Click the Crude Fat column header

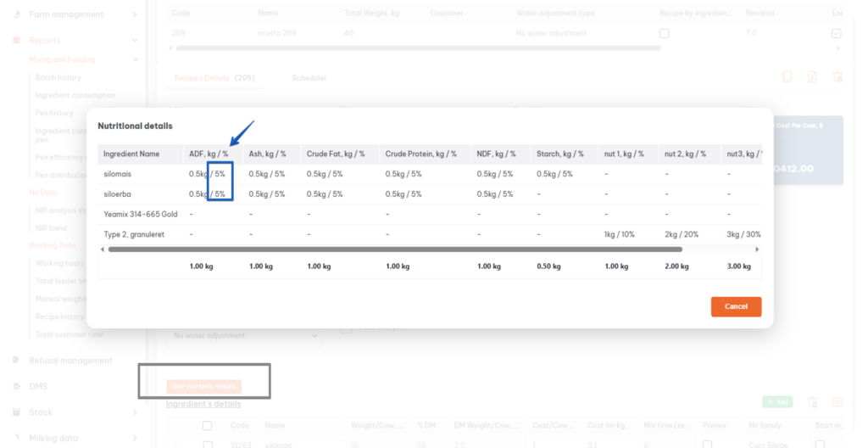(x=336, y=154)
